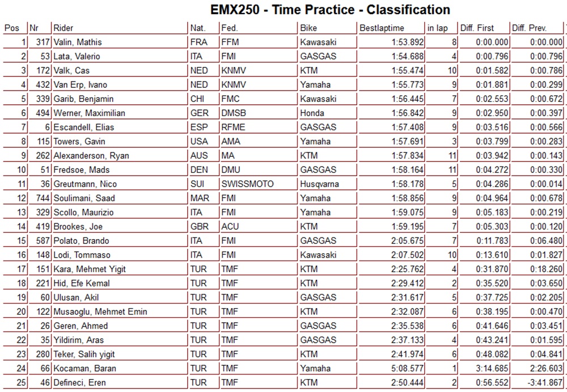Click the Husqvarna bike cell
Image resolution: width=567 pixels, height=392 pixels.
tap(321, 184)
